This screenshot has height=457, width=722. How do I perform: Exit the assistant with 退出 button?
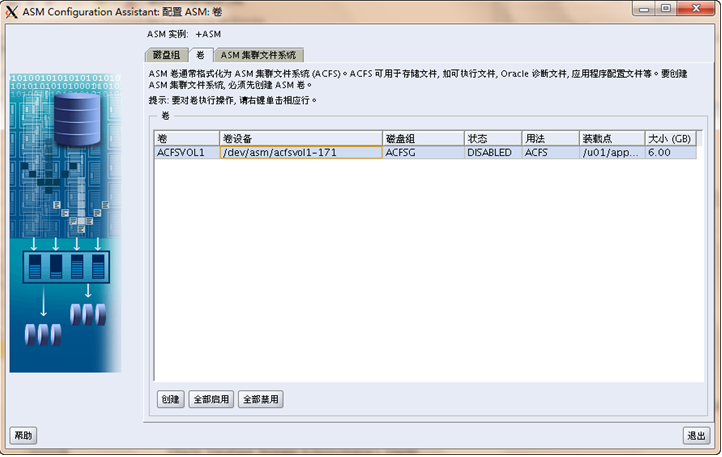point(696,436)
